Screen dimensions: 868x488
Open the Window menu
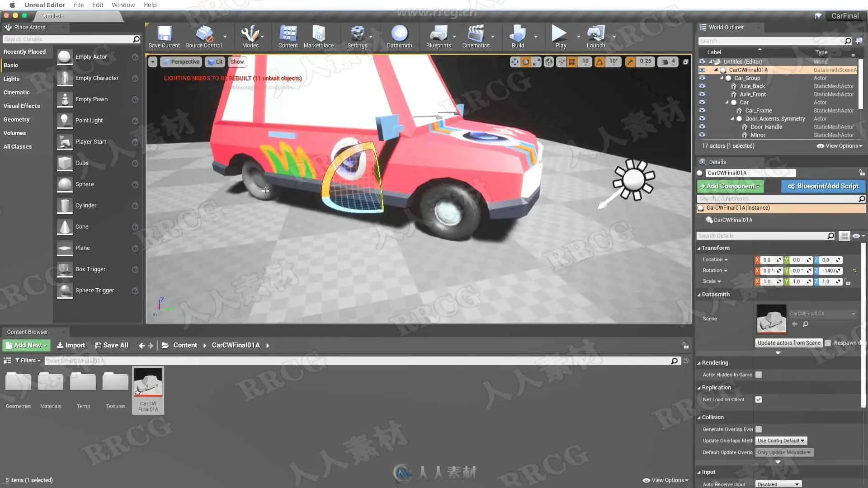(123, 5)
